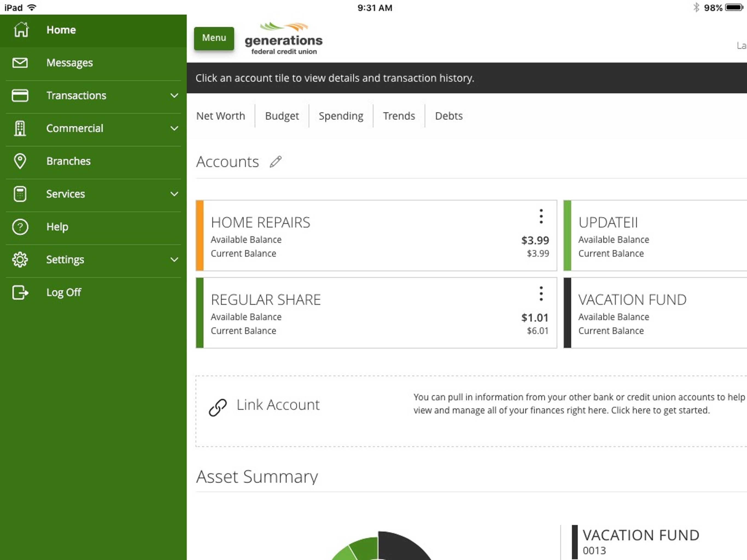Click the pencil edit icon beside Accounts
The width and height of the screenshot is (747, 560).
(x=276, y=162)
